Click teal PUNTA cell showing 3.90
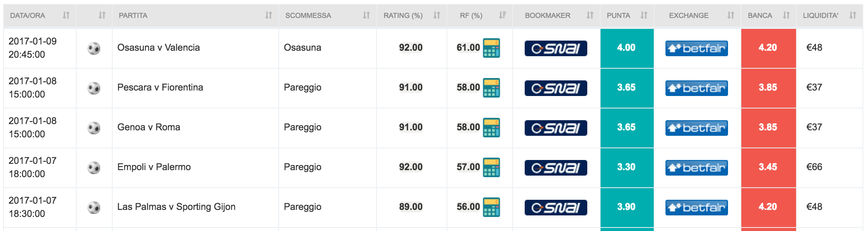868x231 pixels. pyautogui.click(x=627, y=207)
